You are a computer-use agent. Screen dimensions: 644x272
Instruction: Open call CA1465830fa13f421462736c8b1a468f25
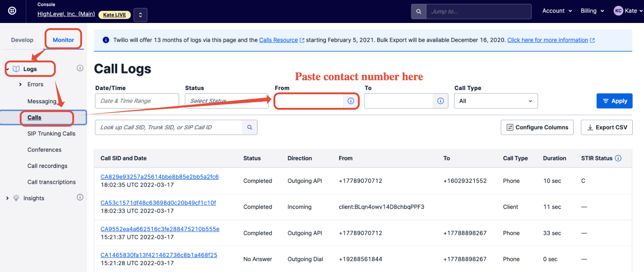[x=159, y=255]
